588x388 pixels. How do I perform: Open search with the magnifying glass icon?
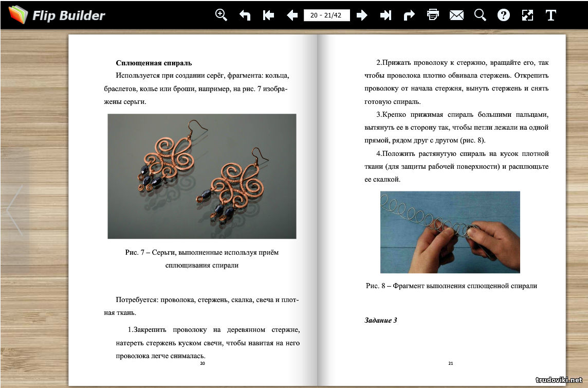click(480, 15)
